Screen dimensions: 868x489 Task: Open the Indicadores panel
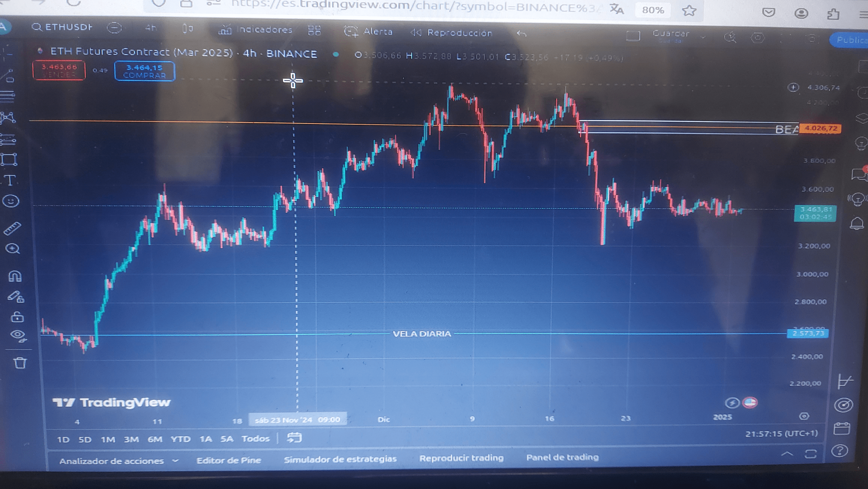(x=255, y=30)
